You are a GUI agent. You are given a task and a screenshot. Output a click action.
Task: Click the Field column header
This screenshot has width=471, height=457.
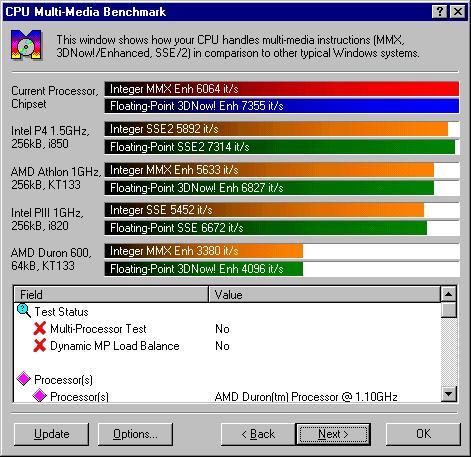pos(111,294)
